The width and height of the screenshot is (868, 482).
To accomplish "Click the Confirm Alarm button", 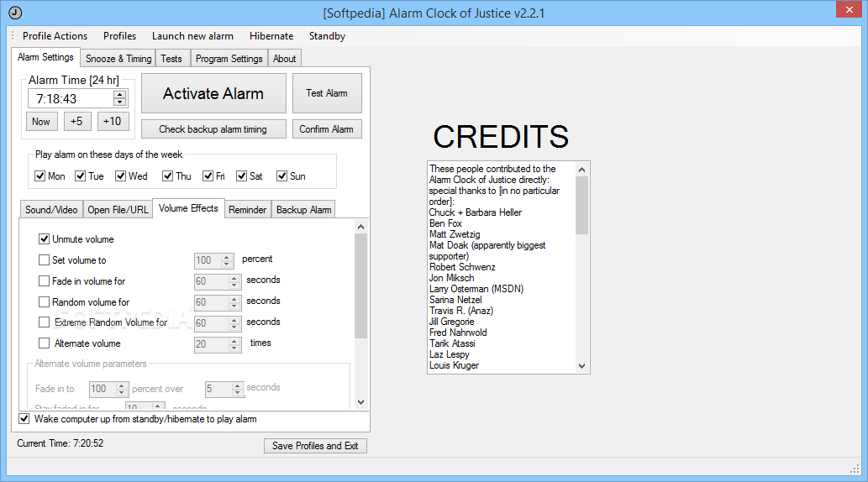I will [x=327, y=129].
